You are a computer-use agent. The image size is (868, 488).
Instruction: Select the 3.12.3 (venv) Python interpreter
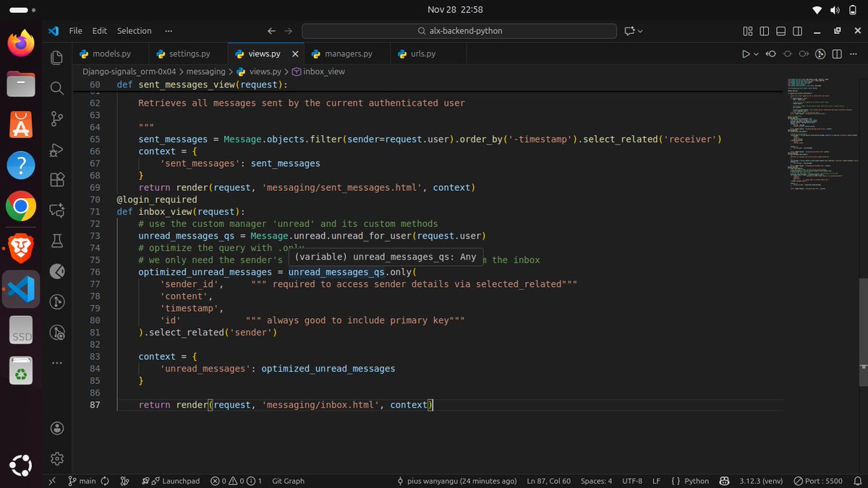761,481
